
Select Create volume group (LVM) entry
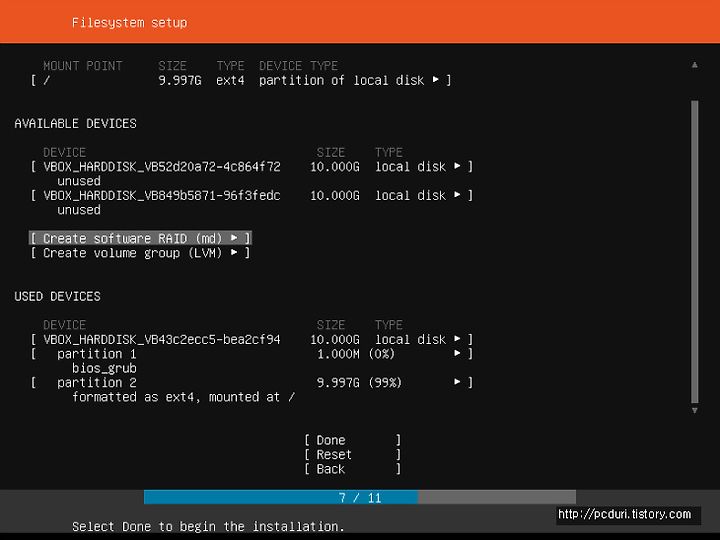pyautogui.click(x=140, y=253)
